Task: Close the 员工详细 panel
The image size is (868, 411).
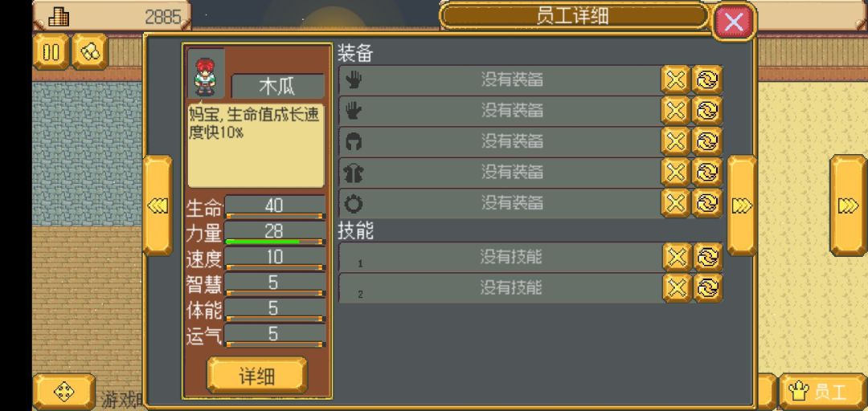Action: coord(734,22)
